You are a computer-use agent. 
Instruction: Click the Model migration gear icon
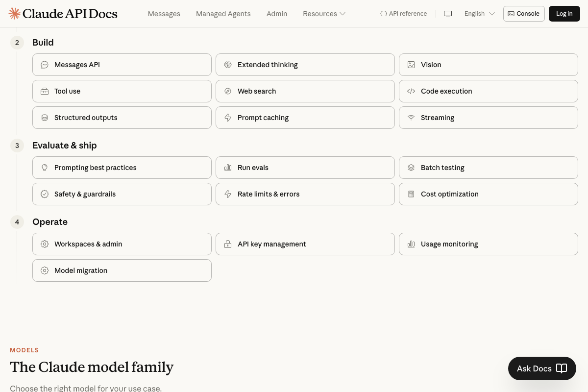tap(45, 270)
